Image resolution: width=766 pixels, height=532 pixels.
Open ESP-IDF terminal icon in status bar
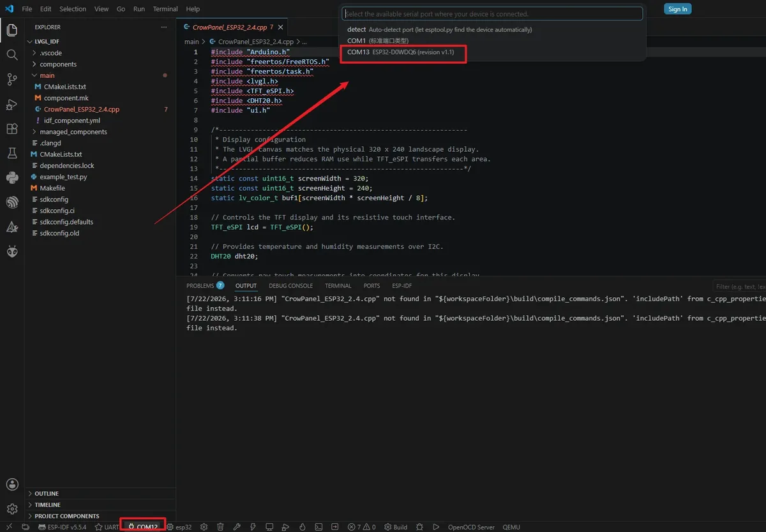tap(319, 527)
